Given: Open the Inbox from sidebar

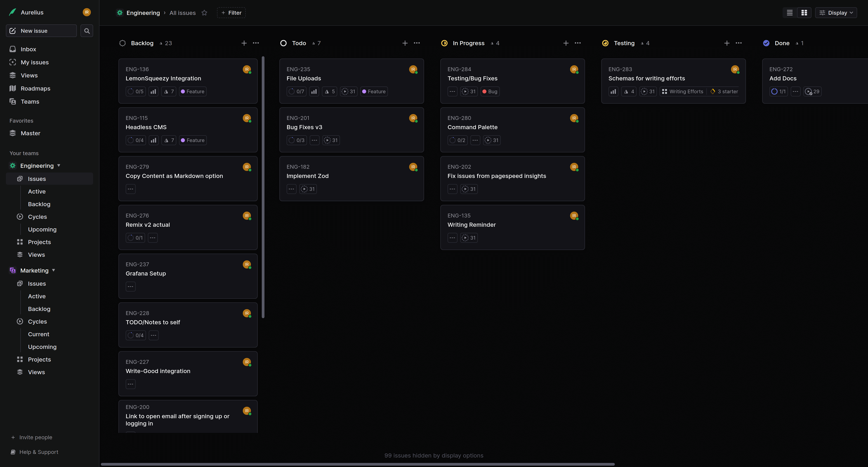Looking at the screenshot, I should point(28,49).
